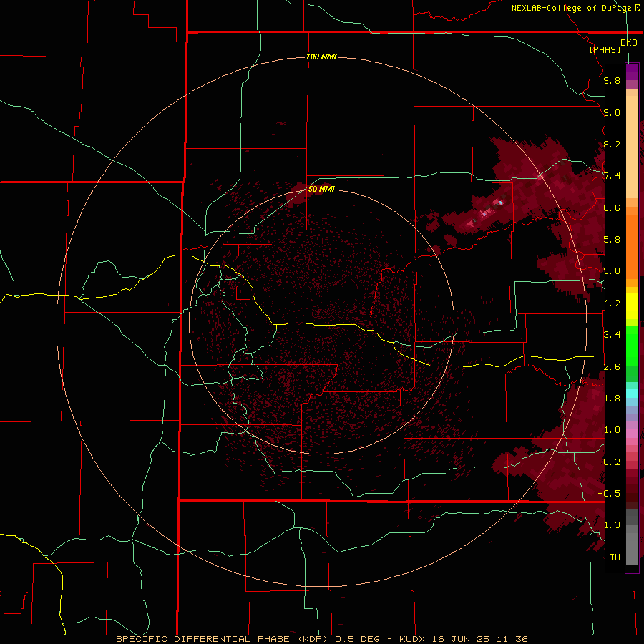Click the 8.2 value on the scale
The image size is (644, 644).
click(612, 144)
